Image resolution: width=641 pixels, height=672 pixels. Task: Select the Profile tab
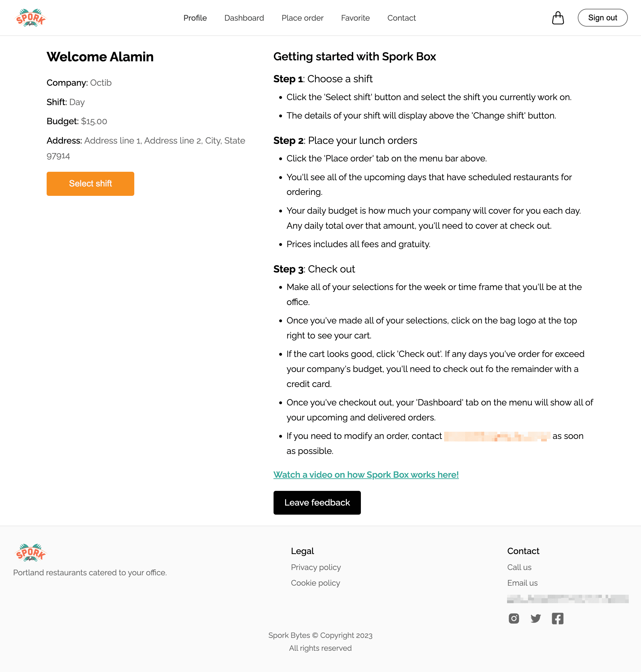point(195,18)
